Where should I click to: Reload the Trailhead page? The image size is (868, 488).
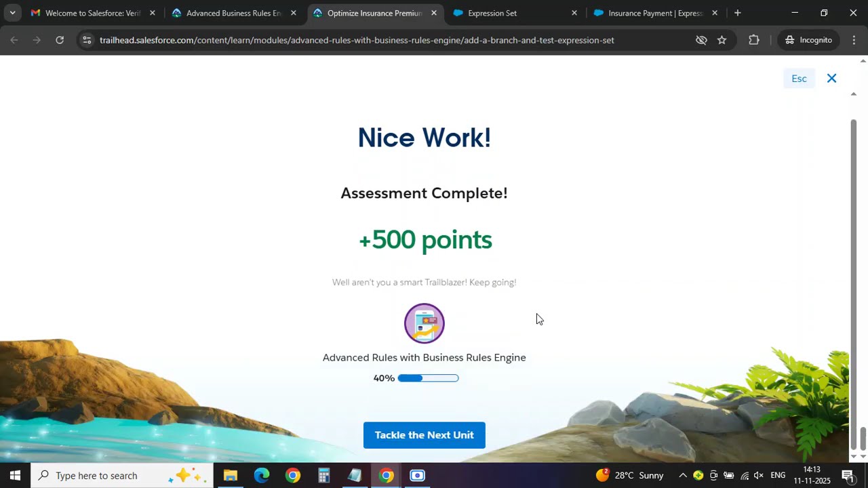[x=60, y=40]
